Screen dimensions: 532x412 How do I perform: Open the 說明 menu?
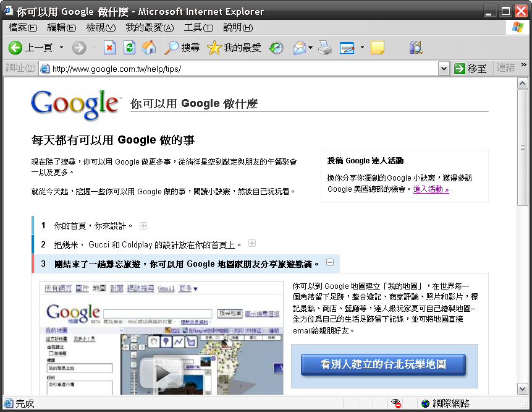tap(238, 27)
